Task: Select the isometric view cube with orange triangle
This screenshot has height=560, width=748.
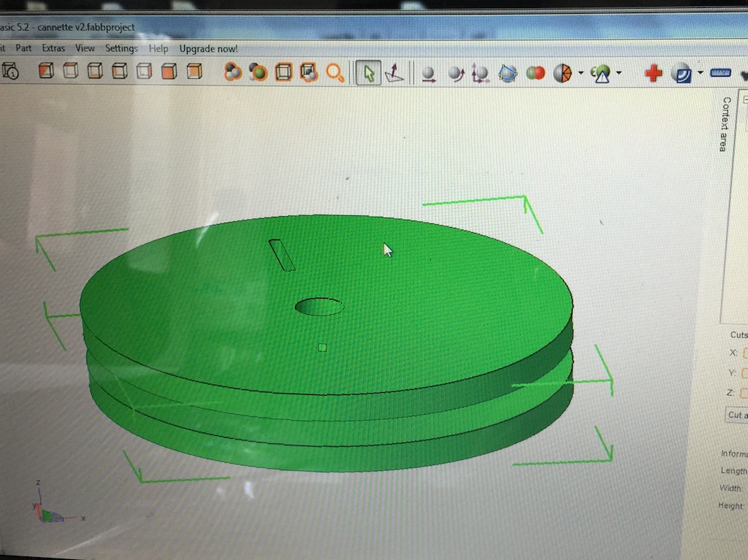Action: (46, 71)
